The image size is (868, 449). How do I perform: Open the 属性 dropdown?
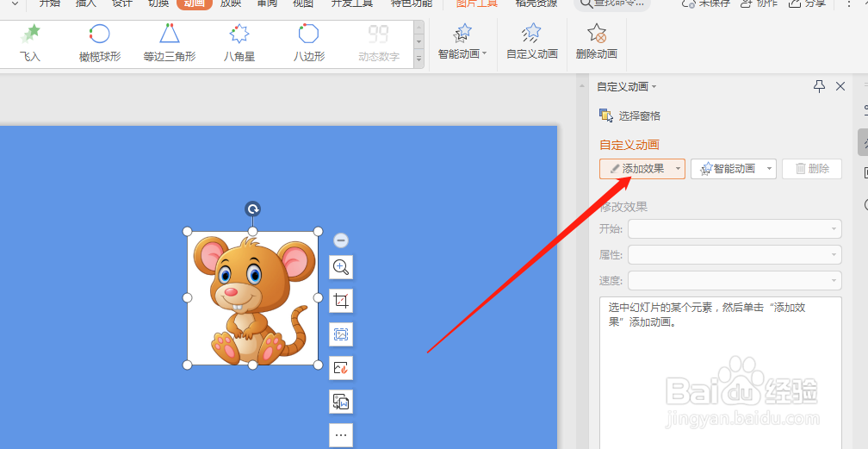(x=735, y=255)
